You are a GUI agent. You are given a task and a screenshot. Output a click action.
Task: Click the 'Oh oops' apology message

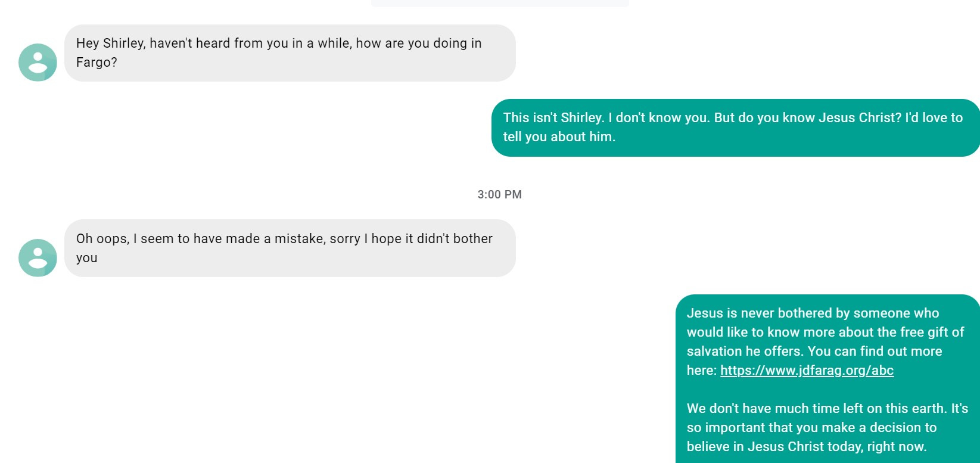point(290,248)
